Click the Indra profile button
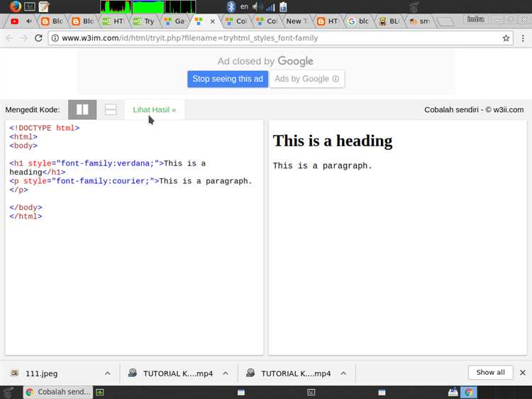This screenshot has height=399, width=532. coord(475,19)
